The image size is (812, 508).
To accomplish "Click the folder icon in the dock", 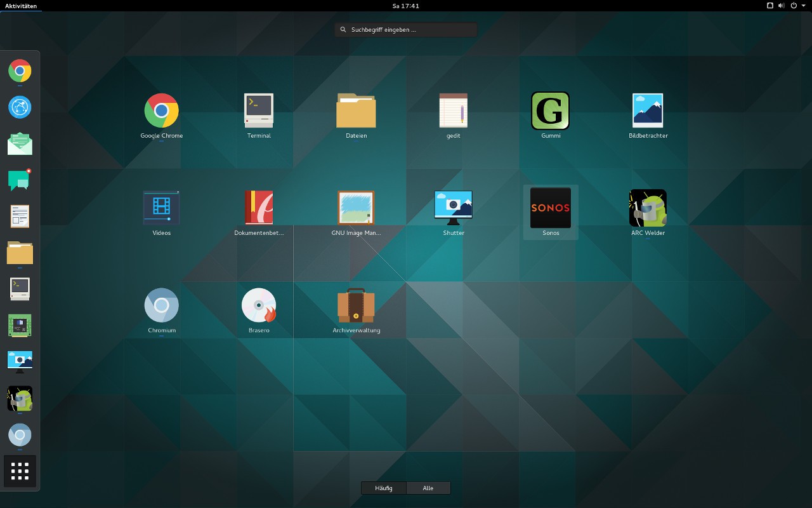I will tap(20, 253).
